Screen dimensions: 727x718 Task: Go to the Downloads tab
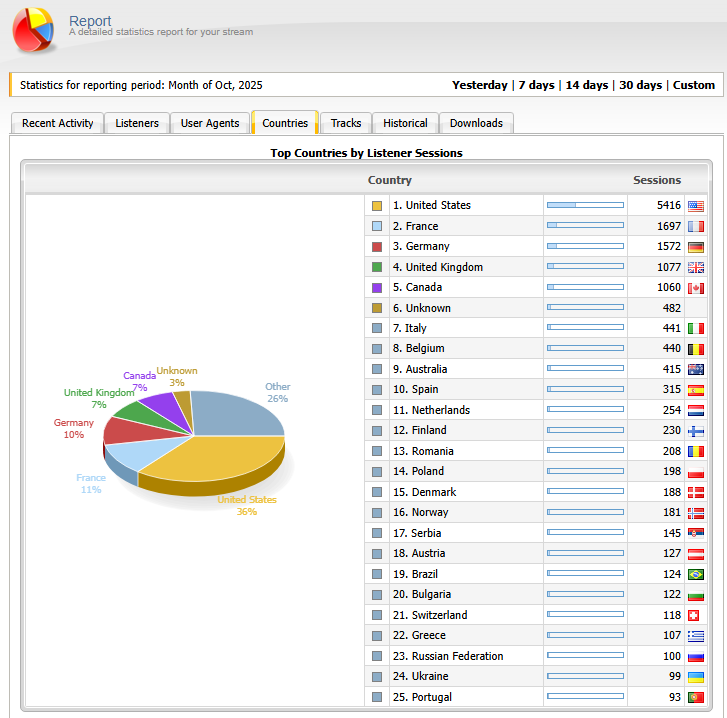[476, 123]
